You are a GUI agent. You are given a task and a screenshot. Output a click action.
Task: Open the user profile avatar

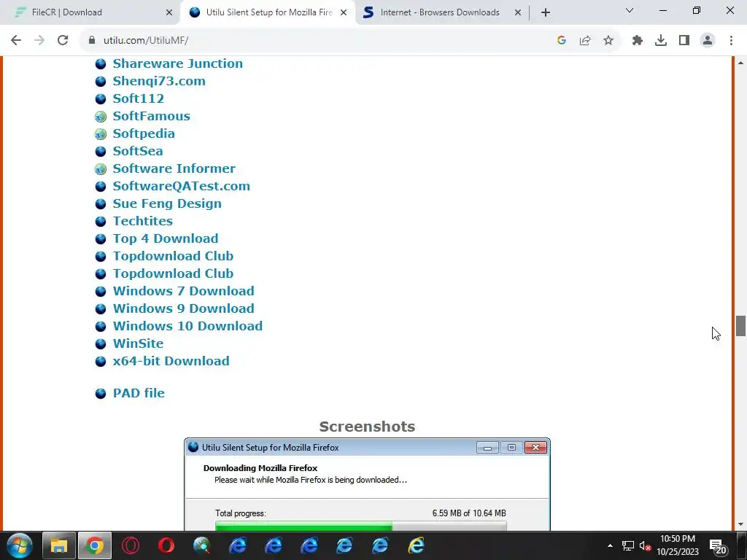coord(708,41)
